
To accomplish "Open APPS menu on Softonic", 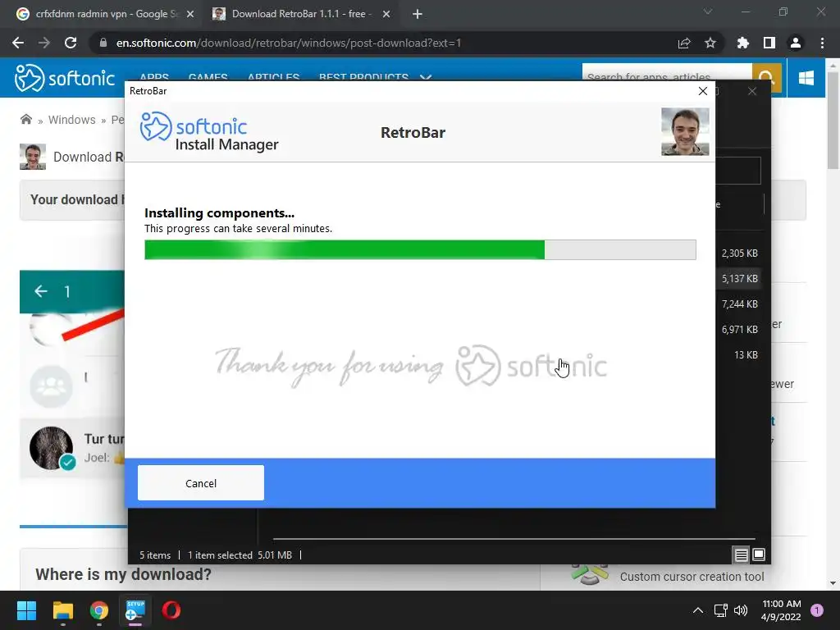I will click(154, 78).
